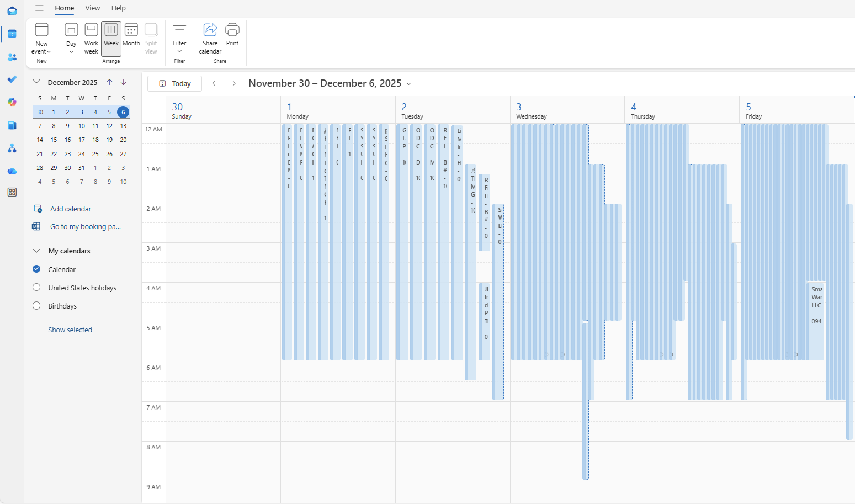Toggle the Calendar checkbox
This screenshot has height=504, width=855.
click(x=36, y=269)
